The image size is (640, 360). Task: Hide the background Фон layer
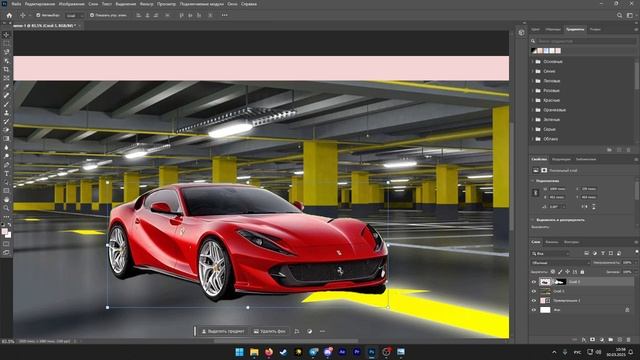click(533, 310)
